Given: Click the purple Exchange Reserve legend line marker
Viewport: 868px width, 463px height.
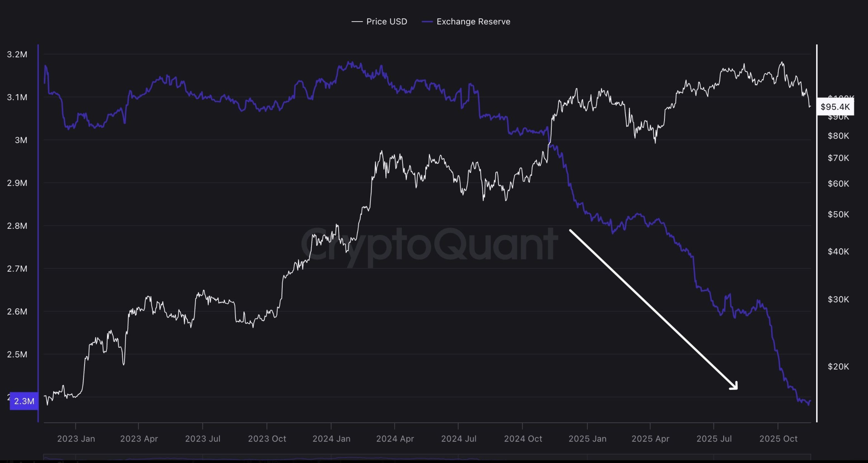Looking at the screenshot, I should (427, 22).
